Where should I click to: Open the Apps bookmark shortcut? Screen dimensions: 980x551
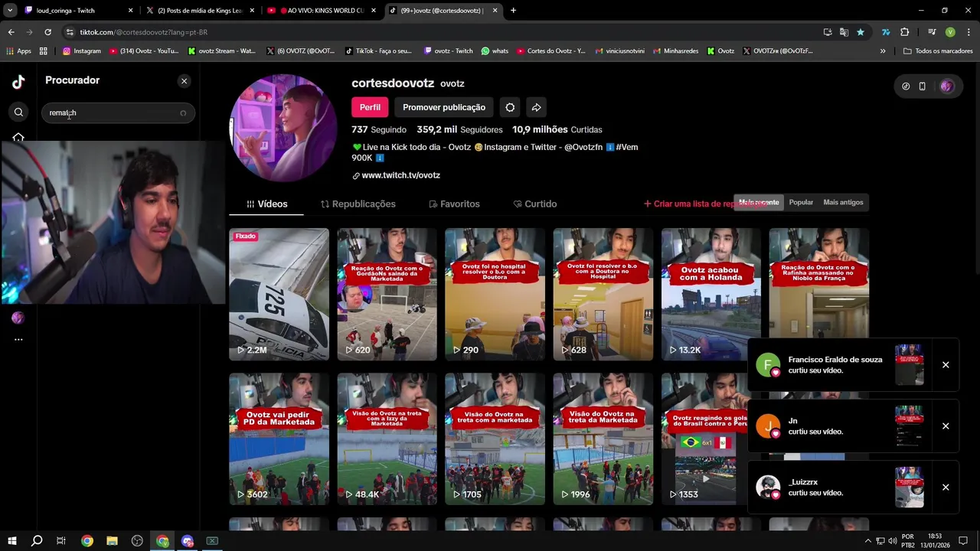click(x=19, y=51)
